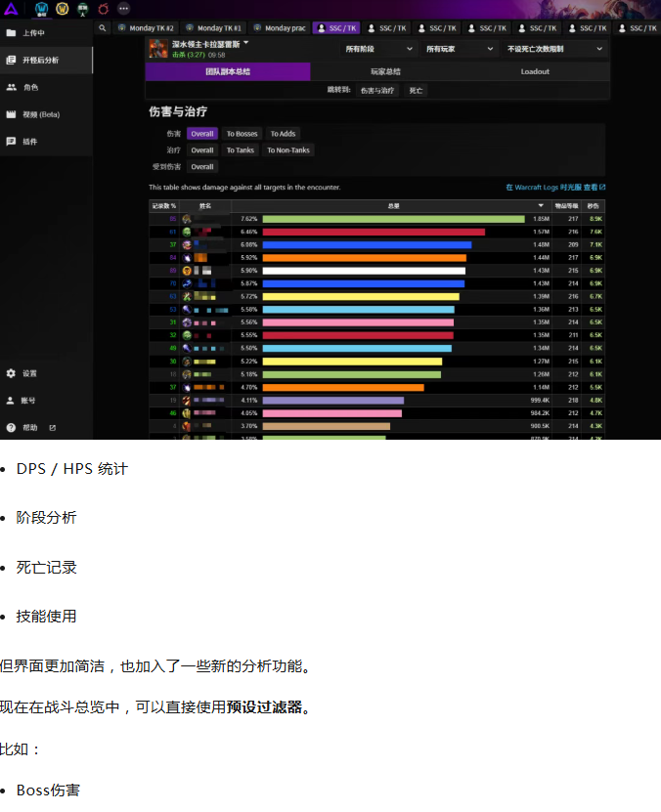
Task: Select the healing 'To Tanks' filter
Action: 240,150
